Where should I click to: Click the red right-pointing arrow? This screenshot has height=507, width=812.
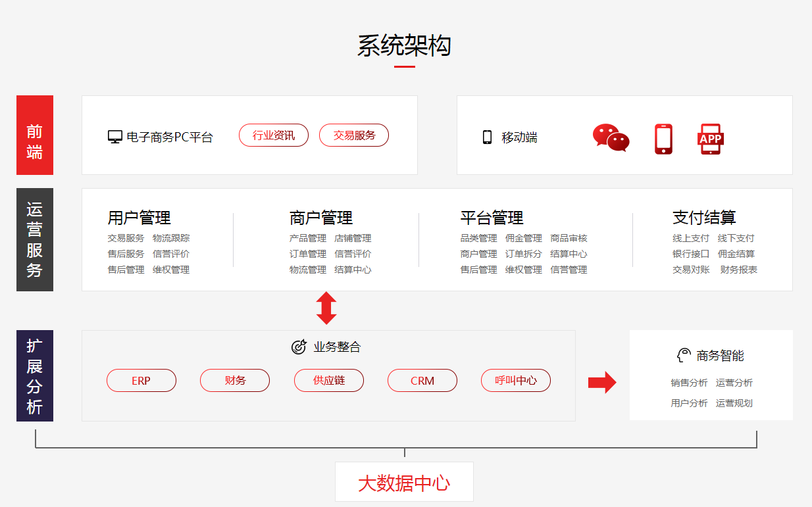[x=601, y=382]
